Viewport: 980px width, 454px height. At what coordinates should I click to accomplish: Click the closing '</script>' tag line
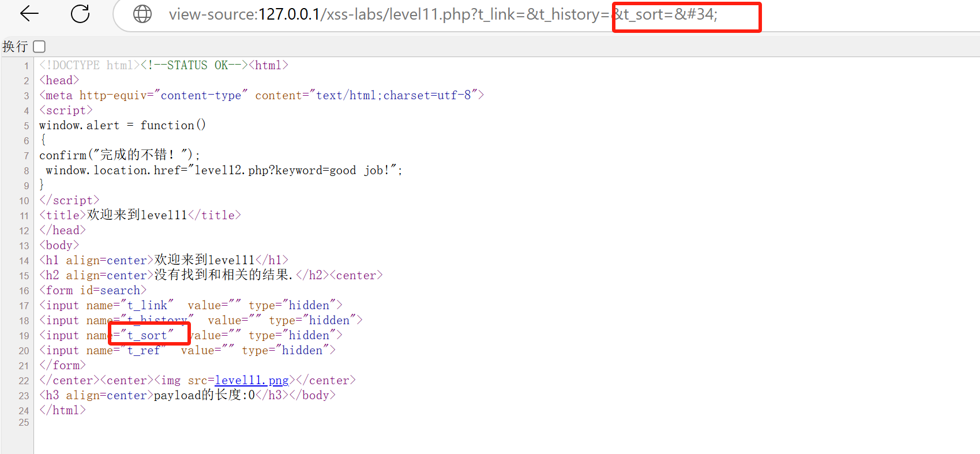[69, 200]
